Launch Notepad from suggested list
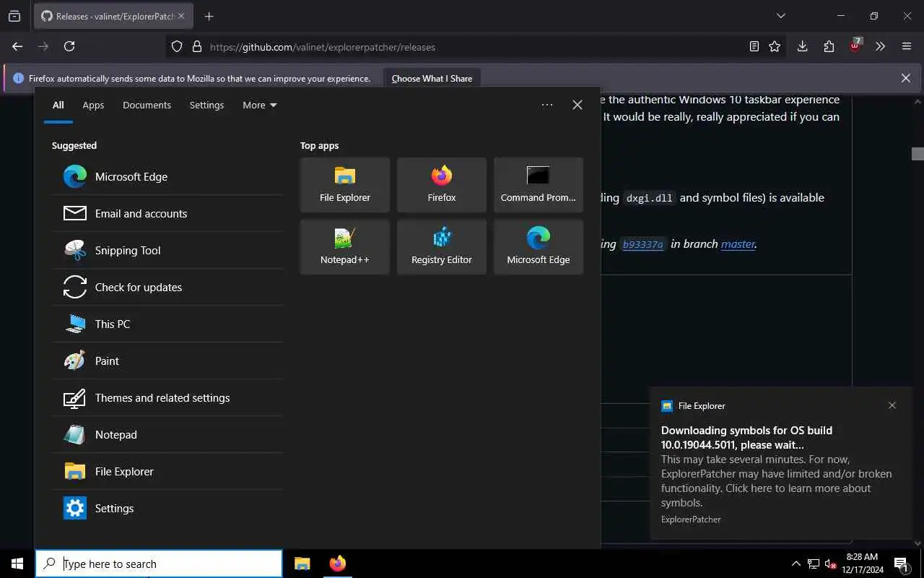This screenshot has height=578, width=924. [x=167, y=434]
